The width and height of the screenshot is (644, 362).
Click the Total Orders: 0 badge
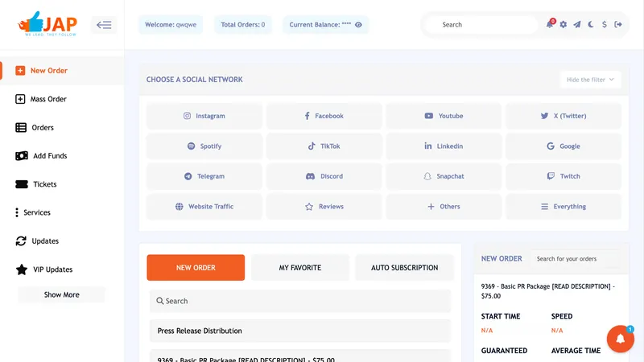pyautogui.click(x=243, y=25)
